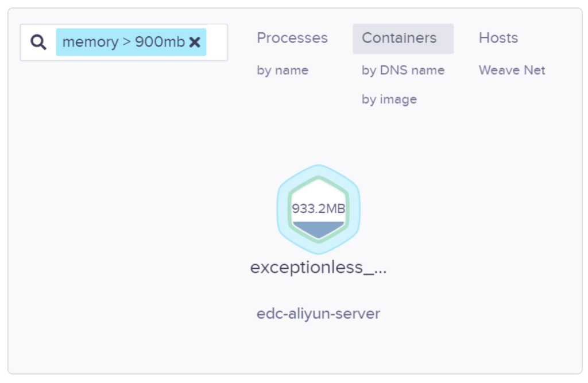
Task: Click the exceptionless_... node label
Action: [318, 268]
